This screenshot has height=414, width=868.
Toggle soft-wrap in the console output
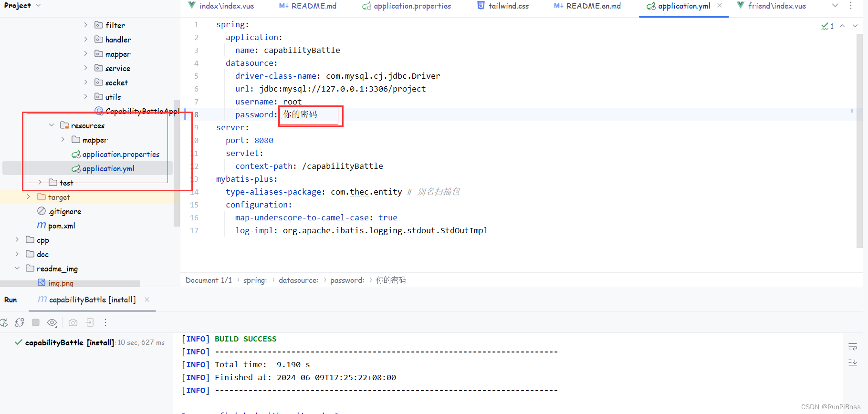click(853, 347)
